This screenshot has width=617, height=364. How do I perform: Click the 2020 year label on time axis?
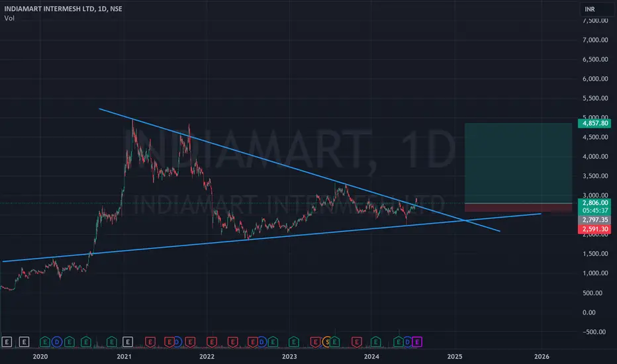coord(40,357)
